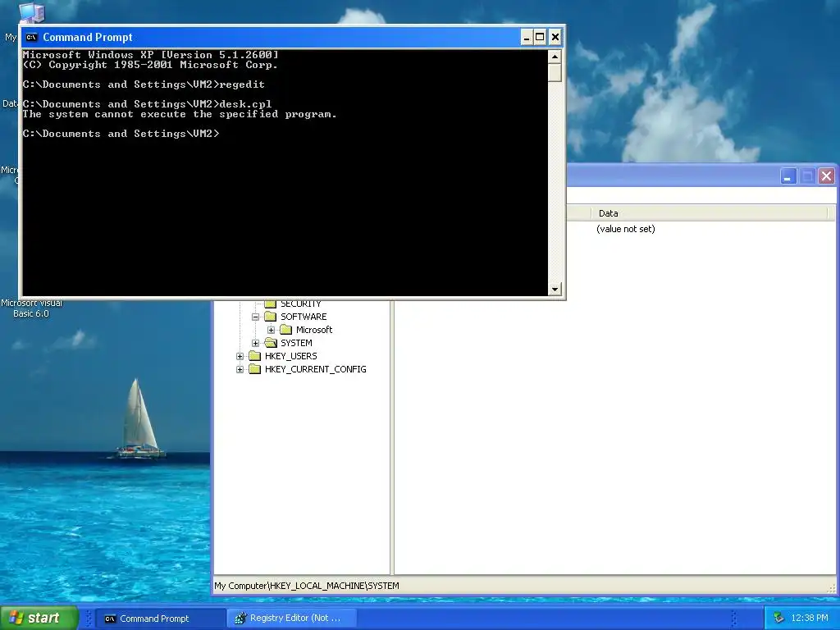Click the SYSTEM key label
Screen dimensions: 840x630
click(x=296, y=343)
